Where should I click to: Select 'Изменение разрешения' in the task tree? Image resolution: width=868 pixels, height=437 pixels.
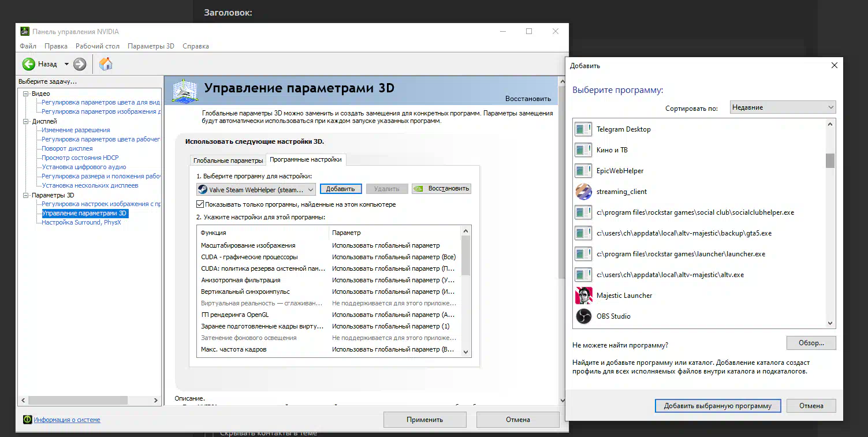tap(76, 130)
